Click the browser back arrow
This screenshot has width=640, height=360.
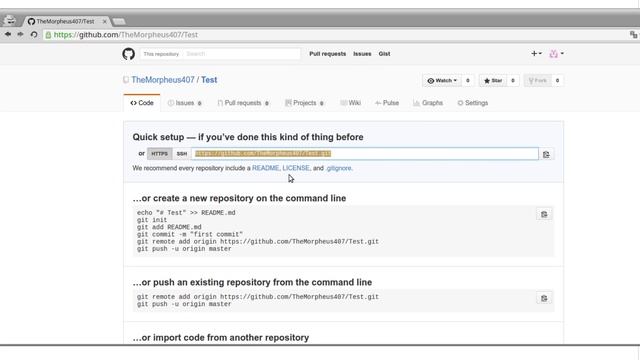[x=8, y=35]
